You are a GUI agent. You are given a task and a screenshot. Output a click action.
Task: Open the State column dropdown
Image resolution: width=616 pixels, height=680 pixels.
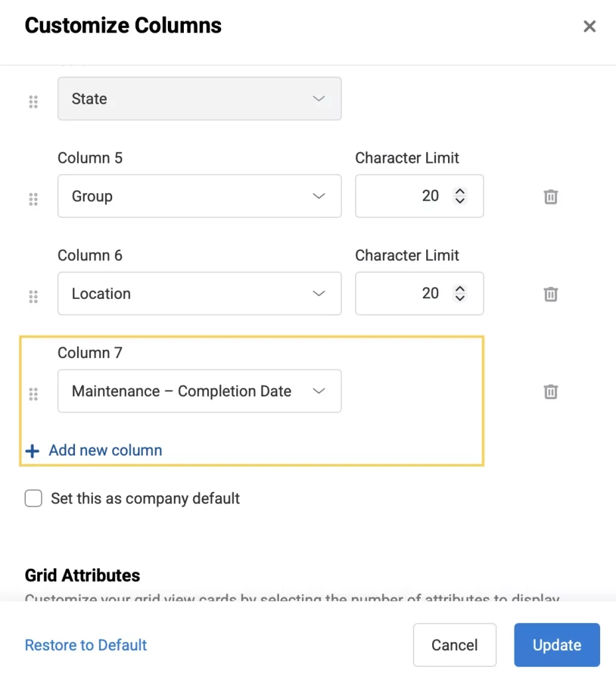[x=199, y=98]
